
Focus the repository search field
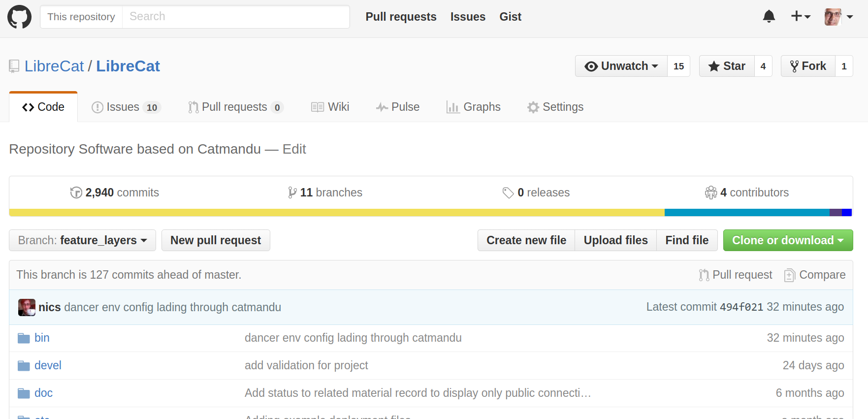tap(236, 17)
